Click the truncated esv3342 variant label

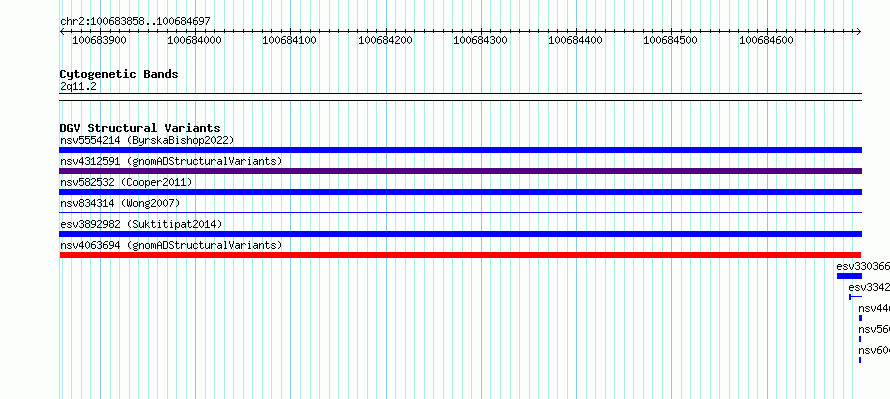tap(869, 287)
